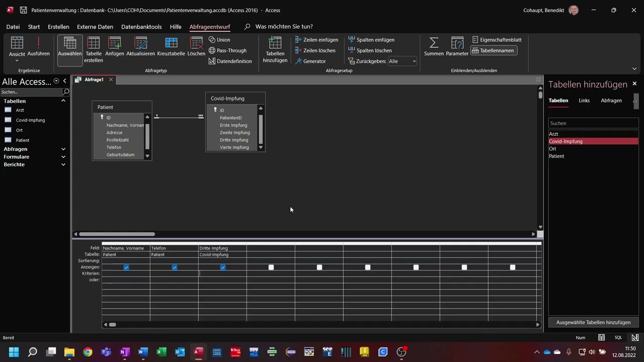The image size is (644, 362).
Task: Click the design area's horizontal scrollbar thumb
Action: (x=117, y=234)
